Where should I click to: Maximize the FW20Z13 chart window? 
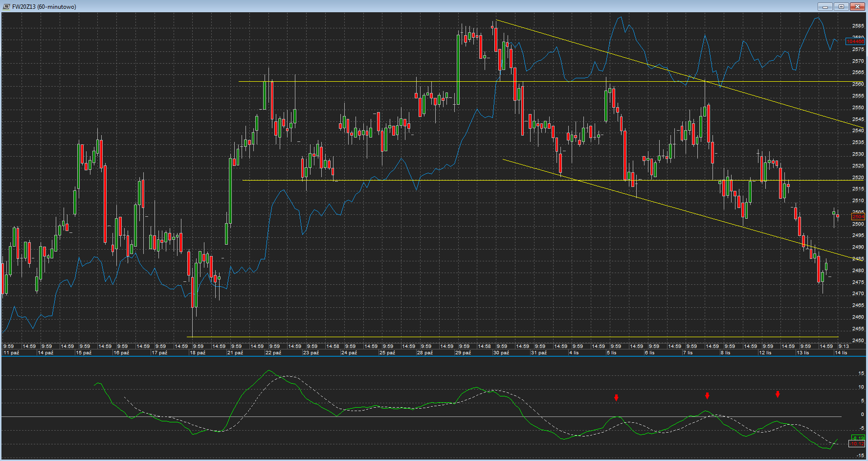[841, 7]
